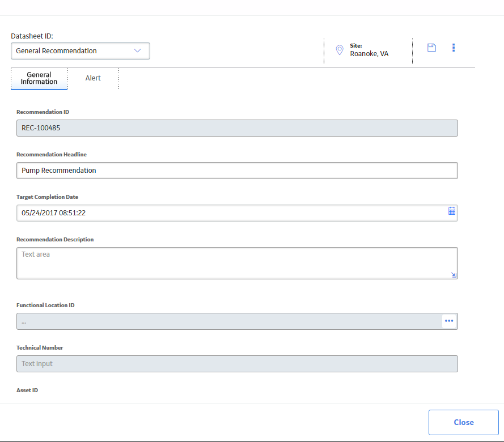Focus the Recommendation Description text area
The height and width of the screenshot is (442, 504).
point(237,263)
